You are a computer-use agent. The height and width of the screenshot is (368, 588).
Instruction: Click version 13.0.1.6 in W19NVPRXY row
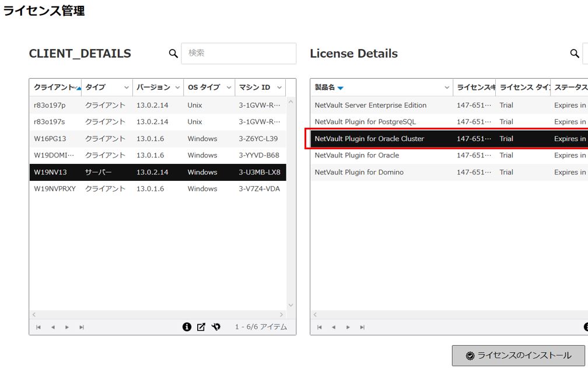[150, 189]
